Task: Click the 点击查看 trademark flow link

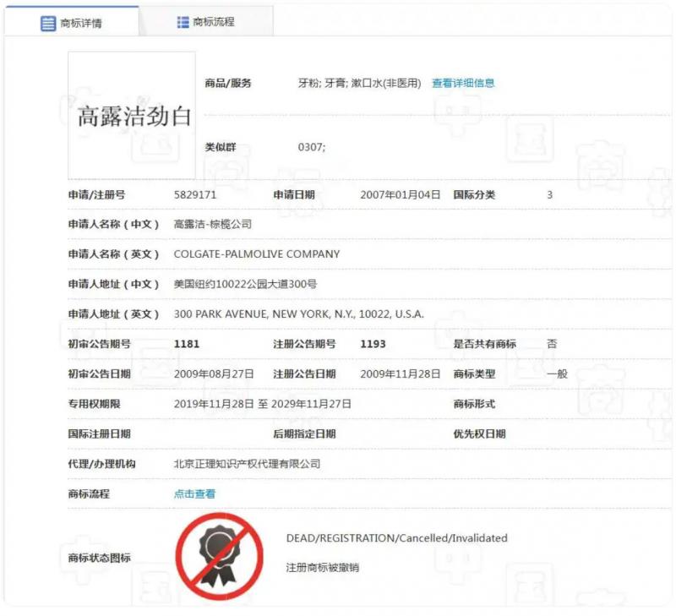Action: tap(194, 494)
